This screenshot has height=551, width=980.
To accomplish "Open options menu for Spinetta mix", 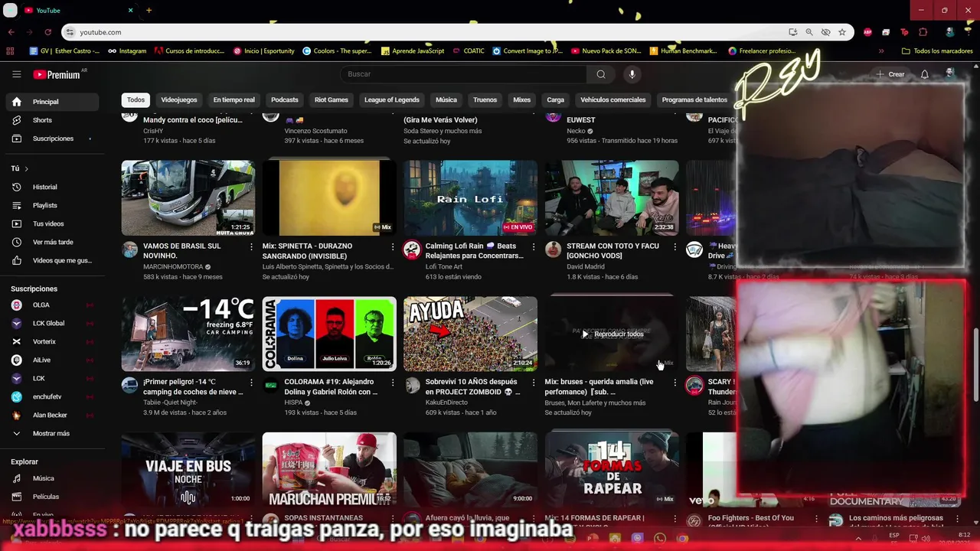I will [393, 246].
